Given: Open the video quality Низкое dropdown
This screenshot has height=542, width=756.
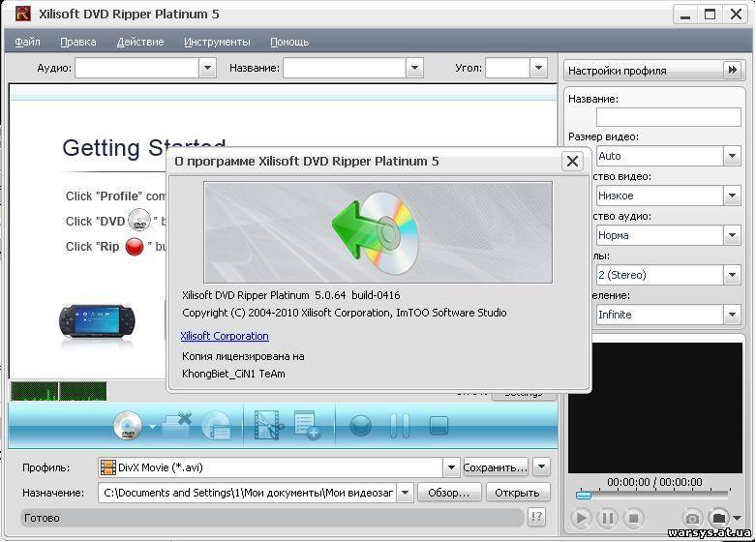Looking at the screenshot, I should [732, 196].
